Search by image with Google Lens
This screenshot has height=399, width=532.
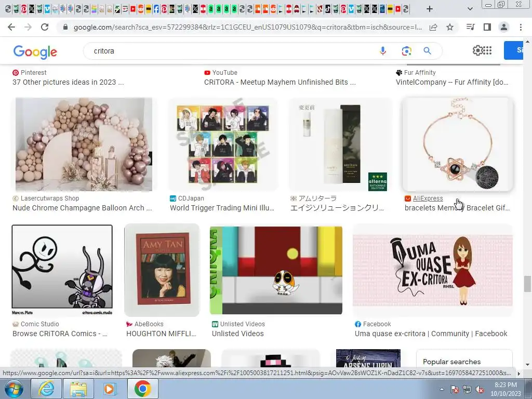pyautogui.click(x=406, y=51)
